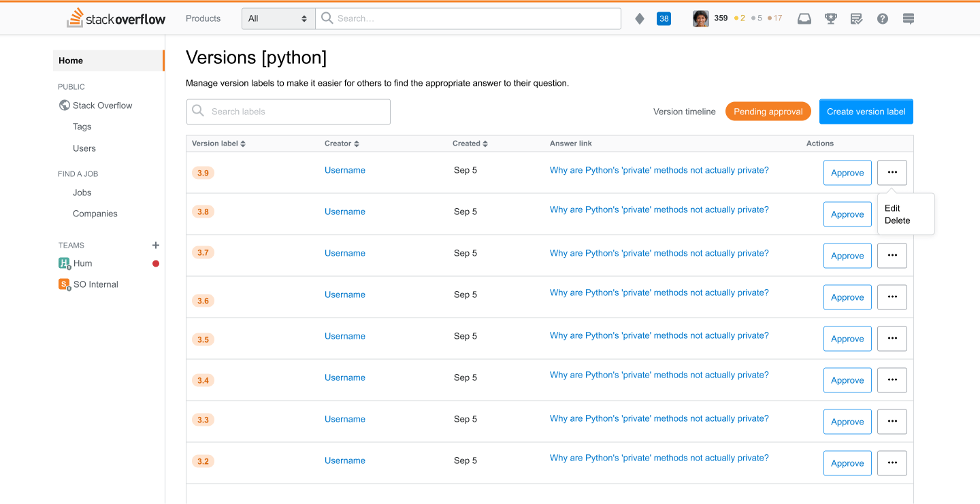This screenshot has height=504, width=980.
Task: Open the more options menu for 3.9
Action: [x=892, y=173]
